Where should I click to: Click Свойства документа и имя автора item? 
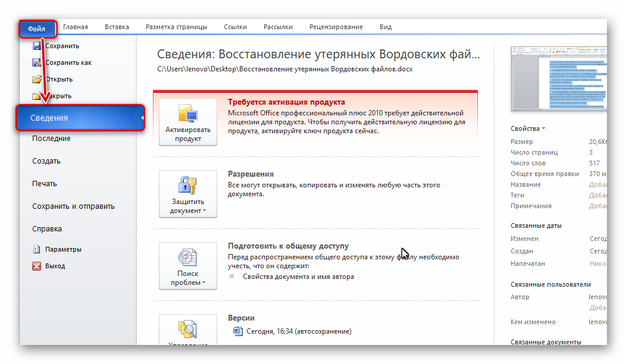pos(298,277)
